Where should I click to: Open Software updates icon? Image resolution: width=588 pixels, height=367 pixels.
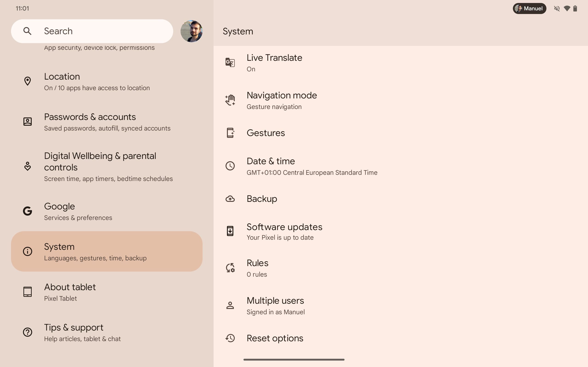(x=230, y=231)
